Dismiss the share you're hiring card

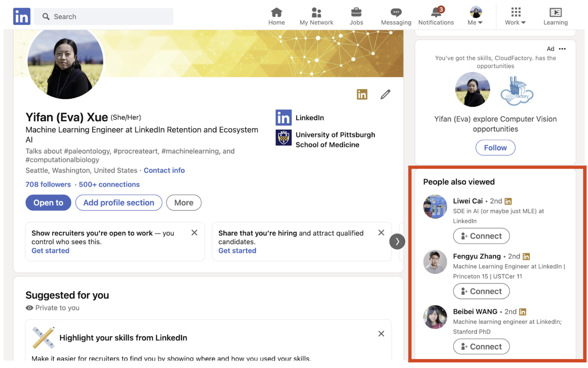[381, 233]
